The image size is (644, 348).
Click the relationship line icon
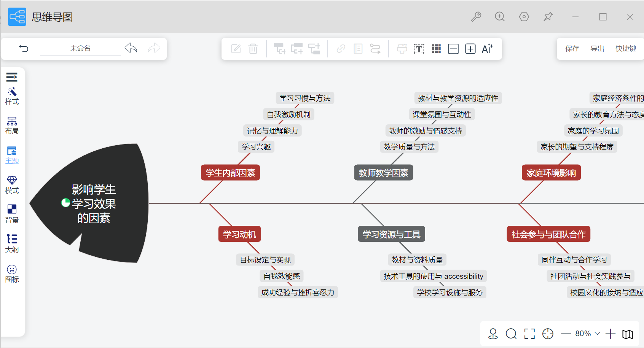click(x=375, y=49)
